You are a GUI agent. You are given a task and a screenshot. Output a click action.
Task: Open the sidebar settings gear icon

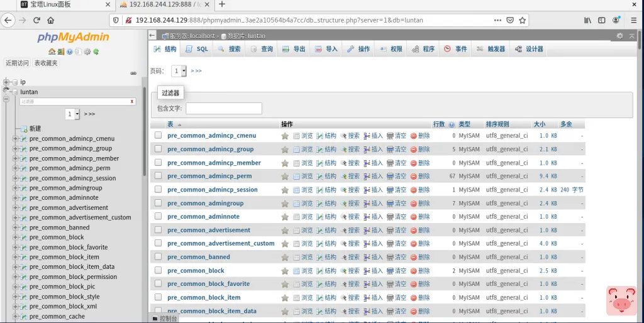[87, 52]
